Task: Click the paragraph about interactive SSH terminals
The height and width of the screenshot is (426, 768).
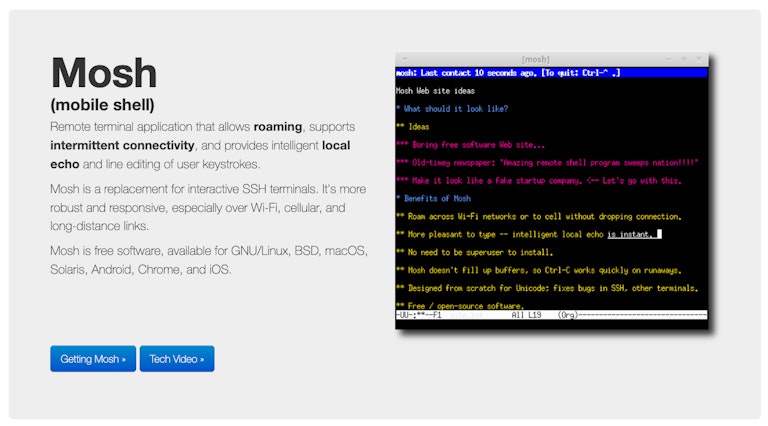Action: 208,208
